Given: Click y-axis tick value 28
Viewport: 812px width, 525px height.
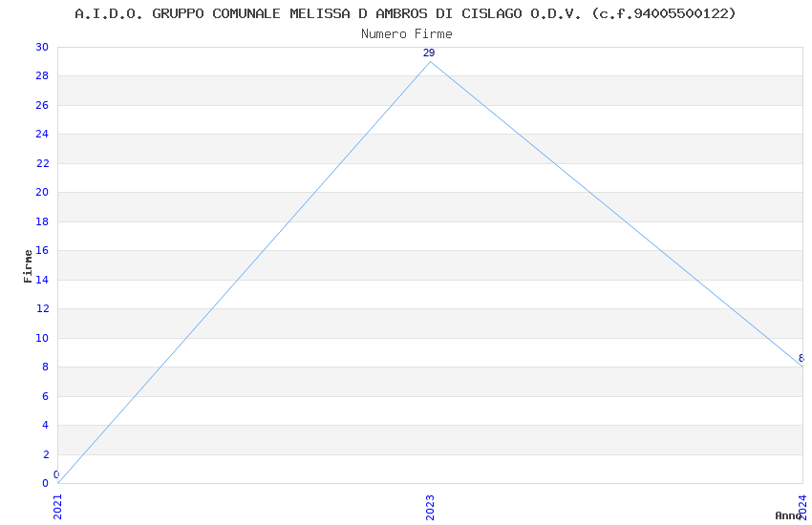Looking at the screenshot, I should 42,76.
